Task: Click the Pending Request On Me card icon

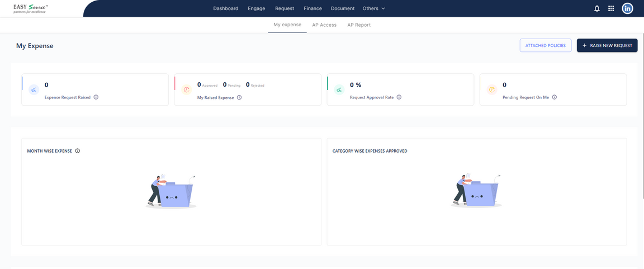Action: (492, 89)
